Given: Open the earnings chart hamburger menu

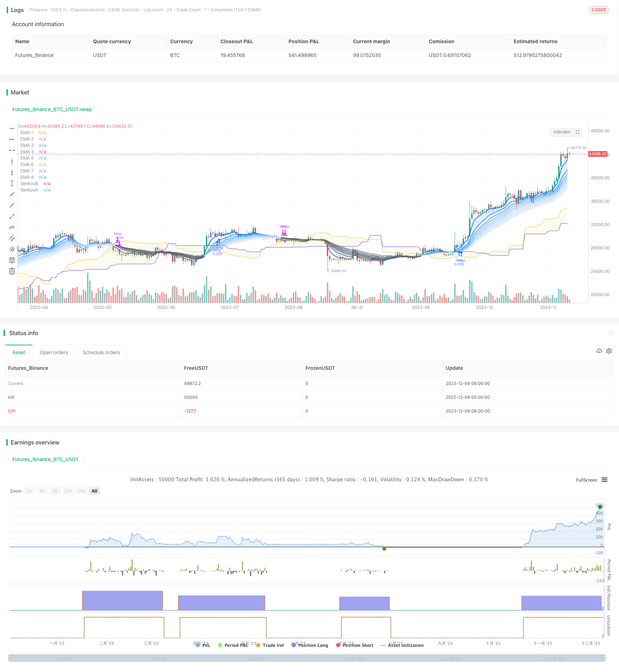Looking at the screenshot, I should point(604,480).
